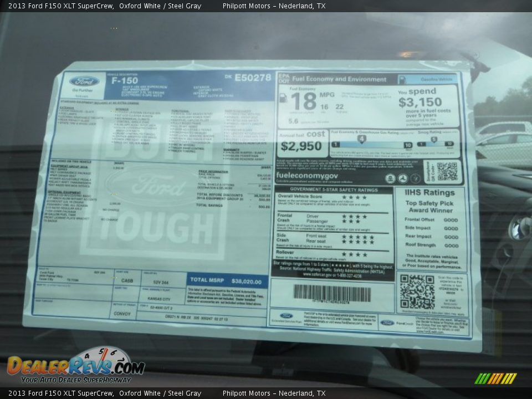Visit the fueleconomy.gov link
The image size is (532, 399).
tap(308, 176)
